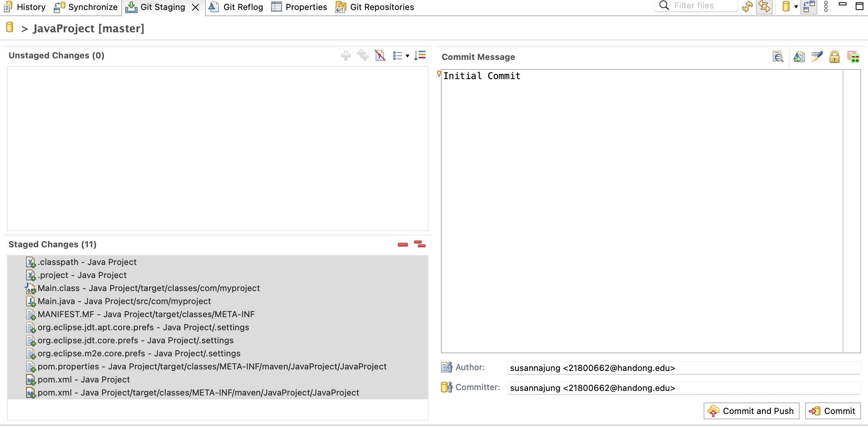Toggle Amend previous commit icon
The image size is (868, 427).
click(799, 57)
